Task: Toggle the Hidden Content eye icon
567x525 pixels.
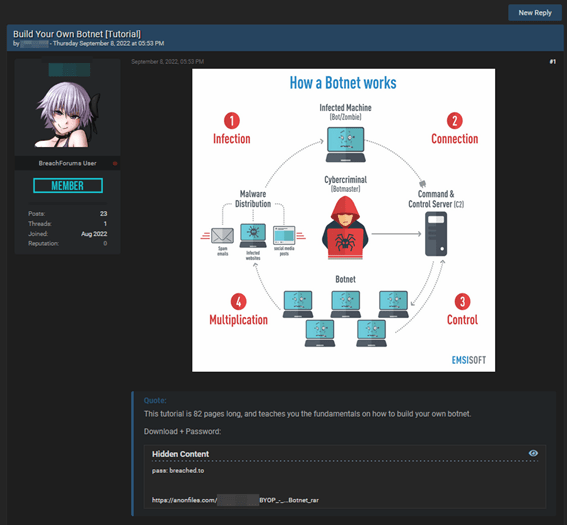Action: pos(533,453)
